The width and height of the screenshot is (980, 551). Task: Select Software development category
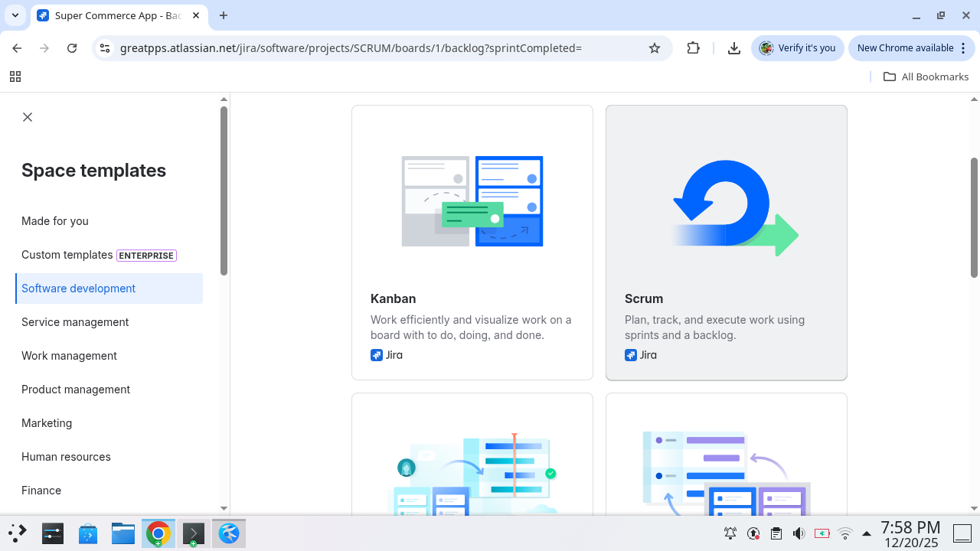coord(109,289)
